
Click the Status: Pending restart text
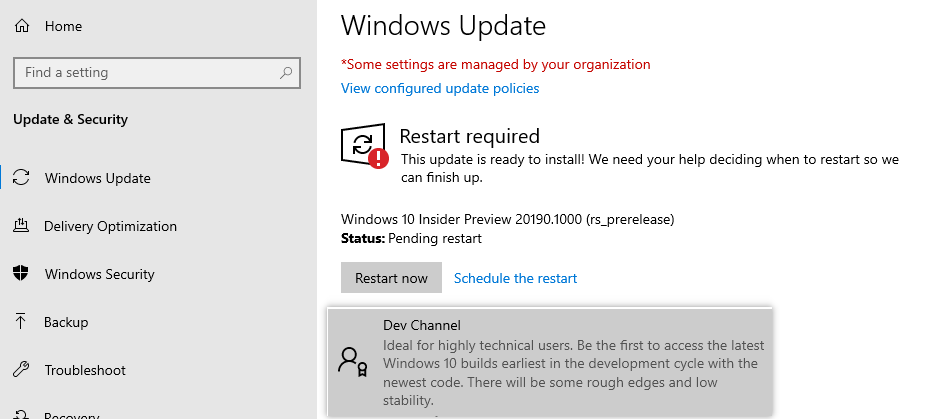[x=411, y=238]
